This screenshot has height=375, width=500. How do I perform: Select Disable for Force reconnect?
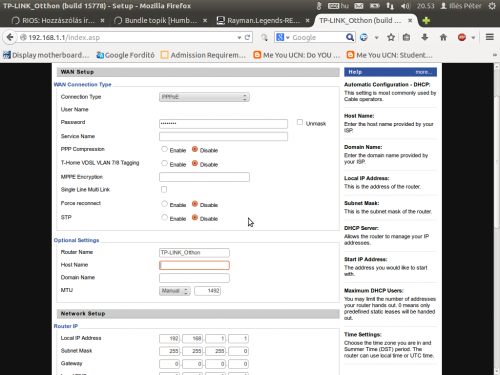[x=195, y=203]
